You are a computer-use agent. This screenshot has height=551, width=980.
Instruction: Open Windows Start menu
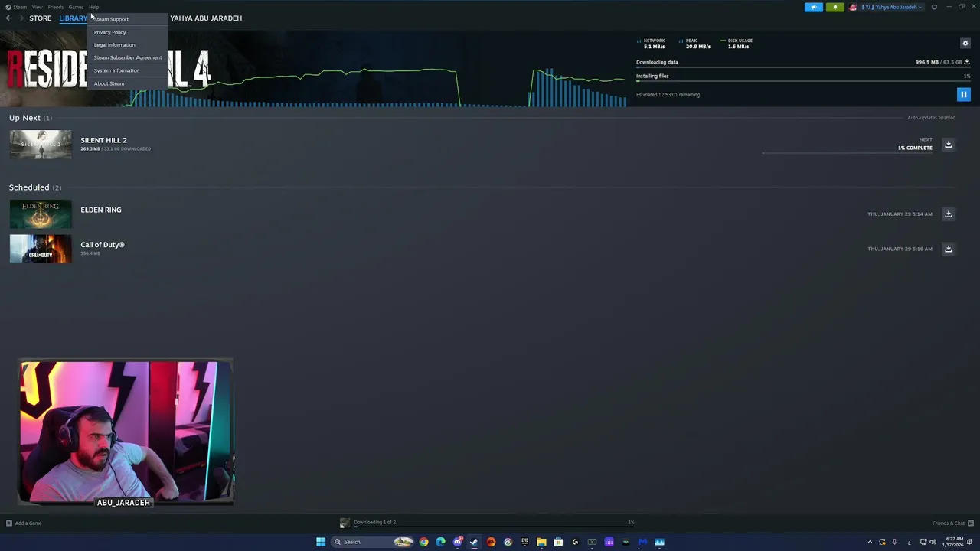tap(321, 542)
